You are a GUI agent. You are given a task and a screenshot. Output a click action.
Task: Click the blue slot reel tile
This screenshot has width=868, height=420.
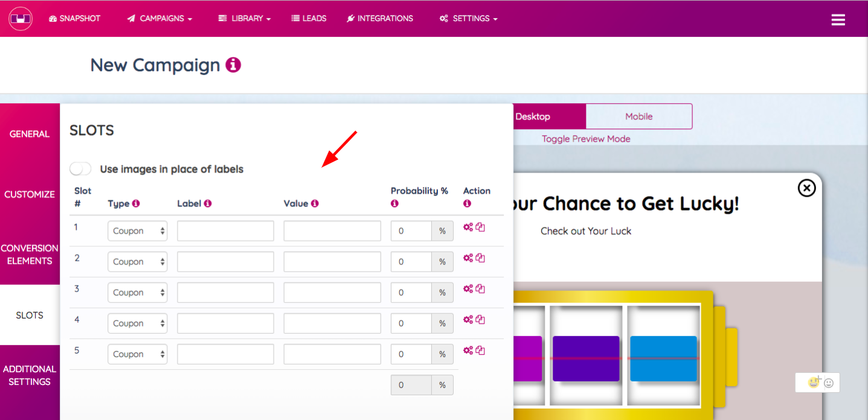(x=663, y=358)
